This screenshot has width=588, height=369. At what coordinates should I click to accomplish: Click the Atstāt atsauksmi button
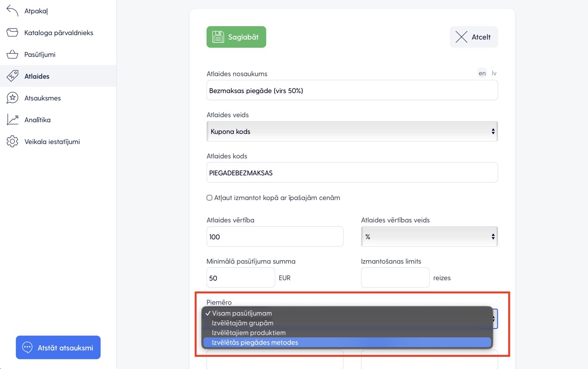(58, 348)
